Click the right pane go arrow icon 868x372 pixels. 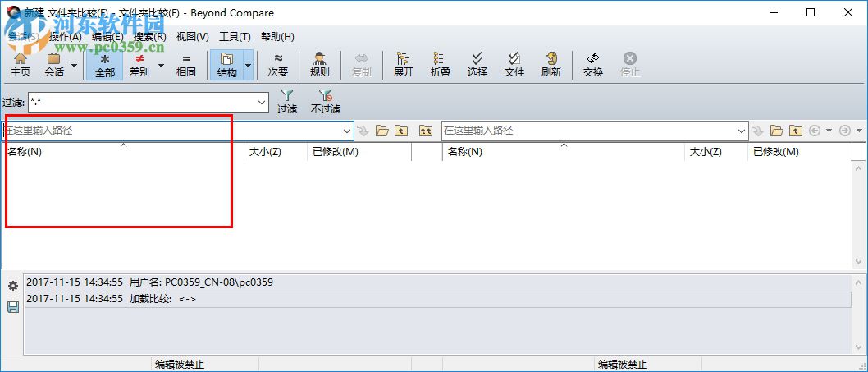click(758, 131)
